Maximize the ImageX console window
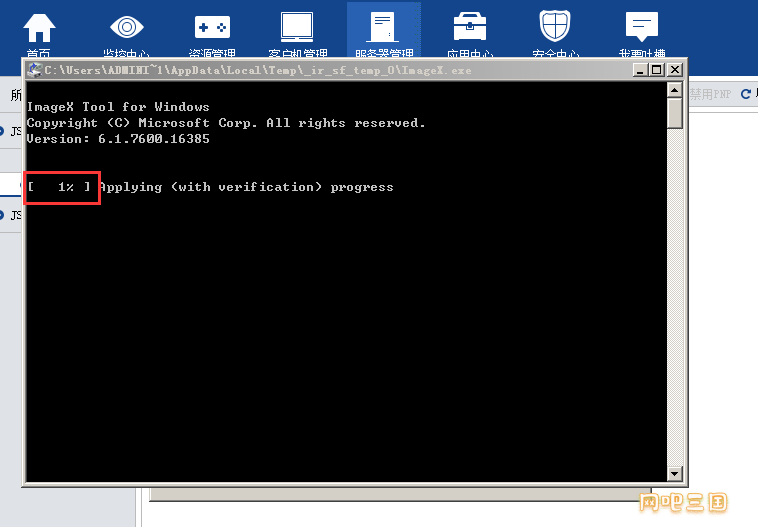The image size is (758, 527). pos(656,70)
